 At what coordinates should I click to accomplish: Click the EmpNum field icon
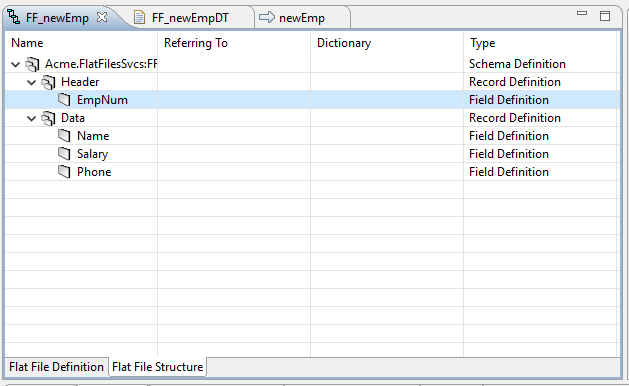64,100
